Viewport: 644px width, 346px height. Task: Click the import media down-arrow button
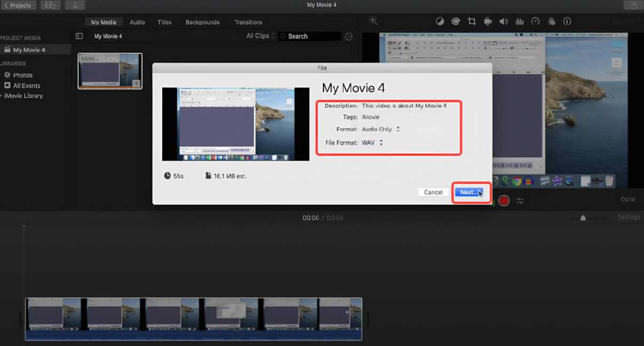pos(75,5)
